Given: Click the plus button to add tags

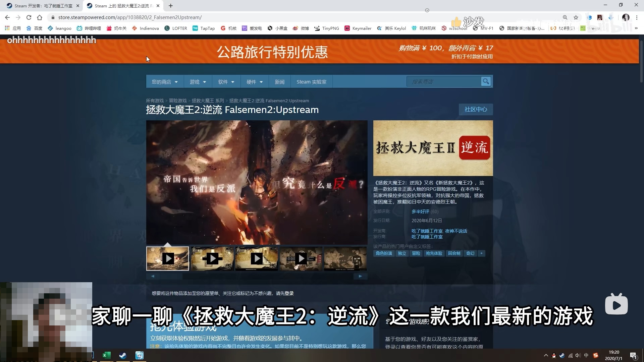Looking at the screenshot, I should pyautogui.click(x=481, y=253).
